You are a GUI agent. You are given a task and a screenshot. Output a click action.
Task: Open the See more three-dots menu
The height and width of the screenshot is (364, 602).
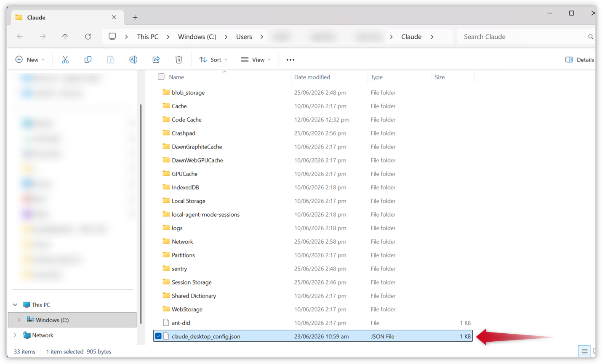290,60
